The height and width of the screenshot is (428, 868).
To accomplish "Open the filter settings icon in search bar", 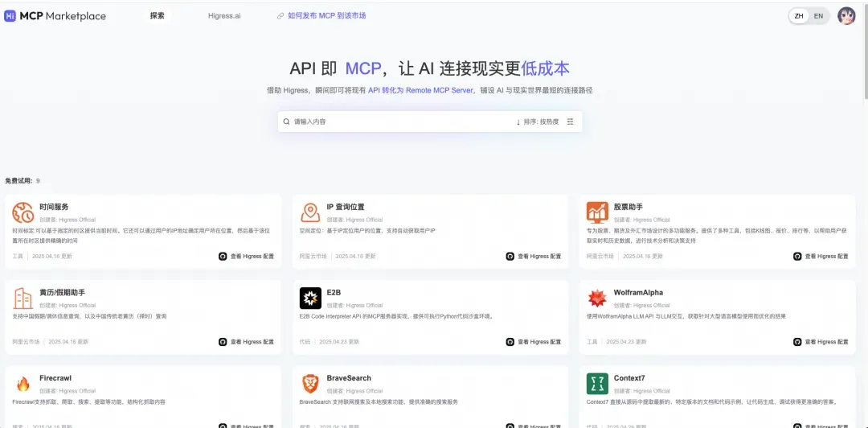I will (570, 121).
